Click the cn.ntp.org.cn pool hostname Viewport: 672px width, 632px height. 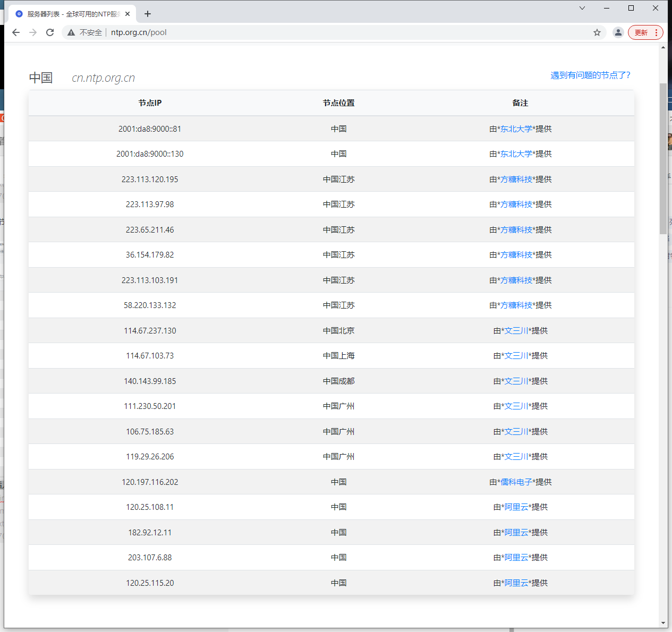(103, 78)
